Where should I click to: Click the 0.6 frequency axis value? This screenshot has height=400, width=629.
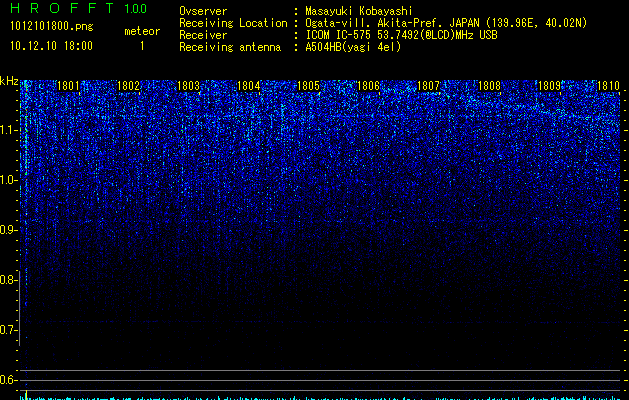tap(8, 380)
